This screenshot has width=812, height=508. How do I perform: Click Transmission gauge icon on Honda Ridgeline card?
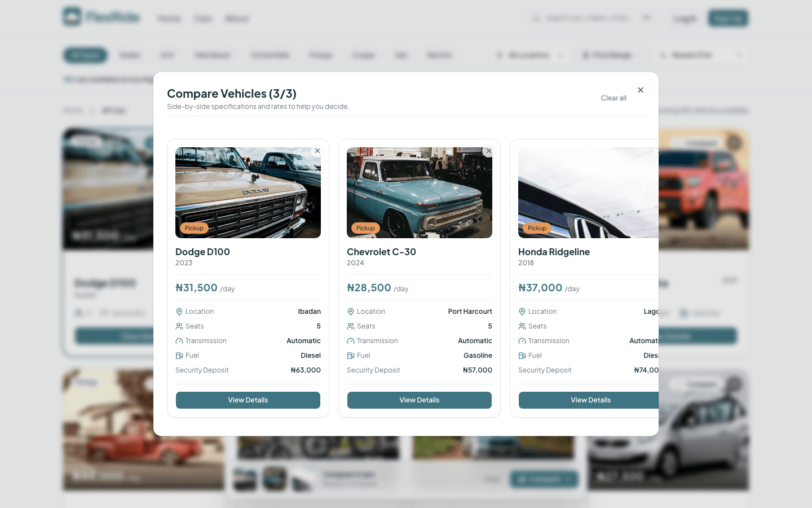(522, 341)
